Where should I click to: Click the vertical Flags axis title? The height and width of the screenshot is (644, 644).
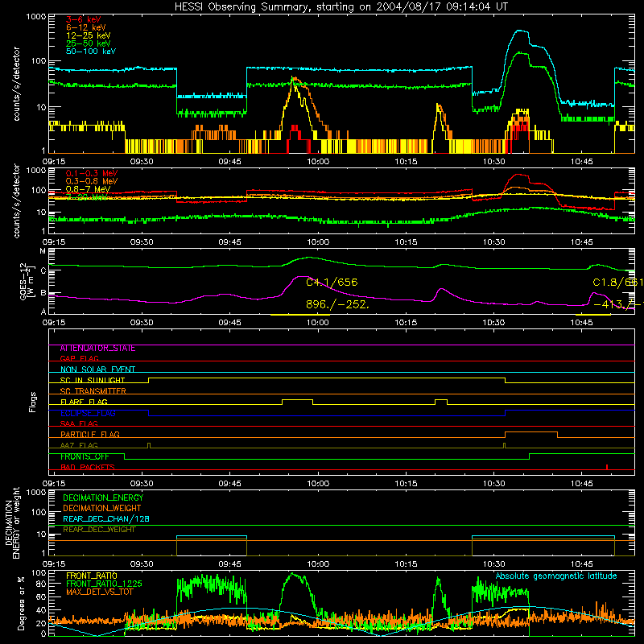(x=32, y=402)
